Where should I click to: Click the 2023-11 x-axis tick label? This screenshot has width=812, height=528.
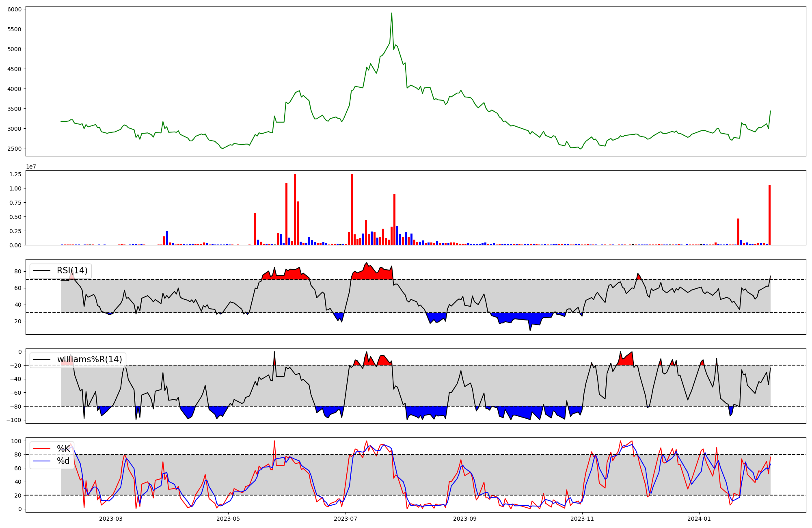click(582, 519)
